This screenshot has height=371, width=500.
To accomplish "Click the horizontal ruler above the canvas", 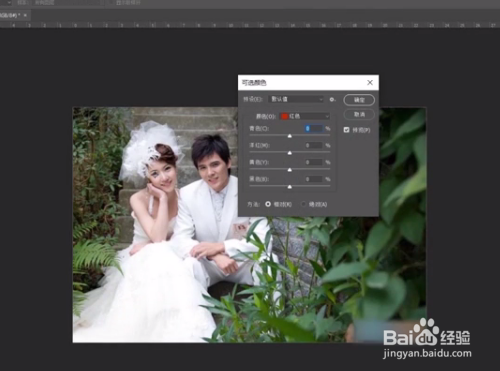I will point(250,25).
